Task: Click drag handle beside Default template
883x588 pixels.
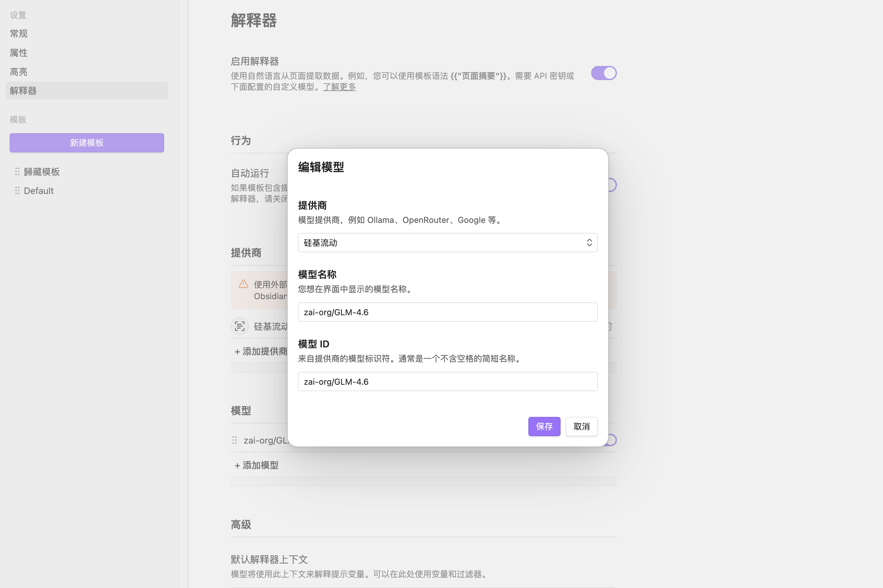Action: pos(17,191)
